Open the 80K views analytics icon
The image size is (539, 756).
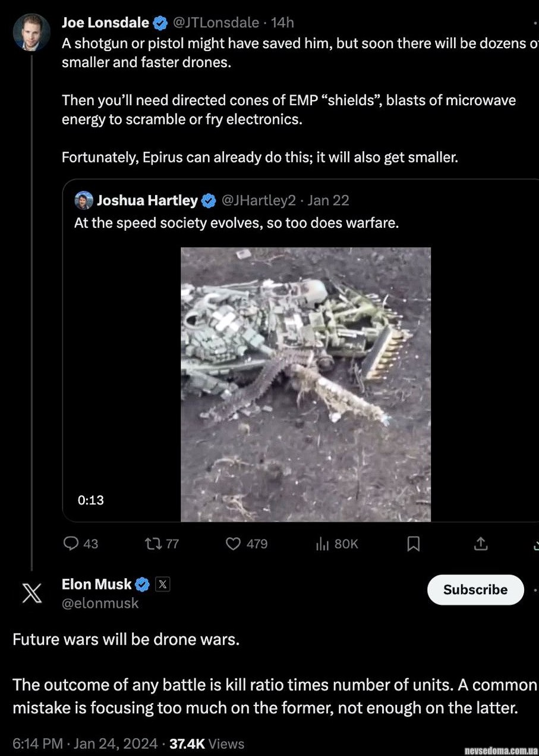322,544
